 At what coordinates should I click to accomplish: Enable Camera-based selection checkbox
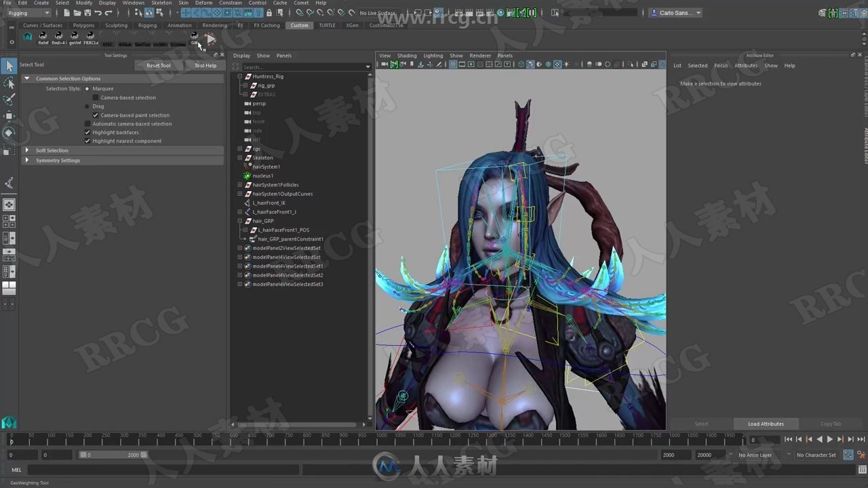(x=96, y=98)
